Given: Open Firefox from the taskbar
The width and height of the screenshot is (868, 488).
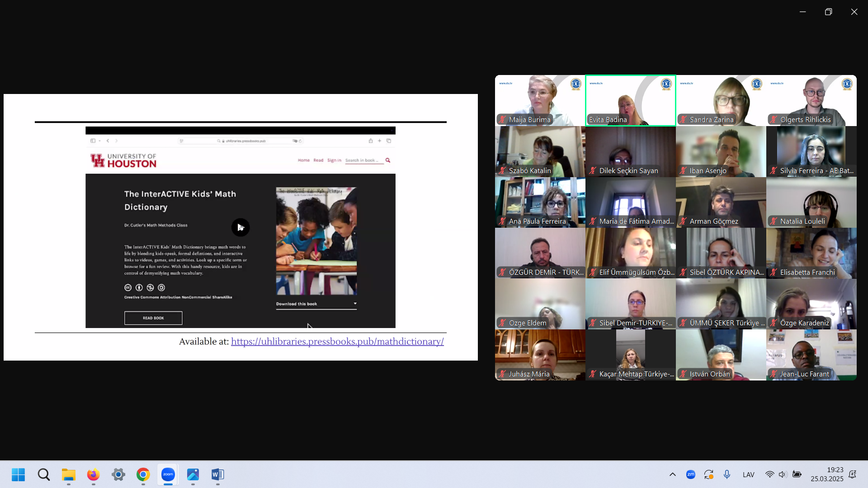Looking at the screenshot, I should 93,474.
